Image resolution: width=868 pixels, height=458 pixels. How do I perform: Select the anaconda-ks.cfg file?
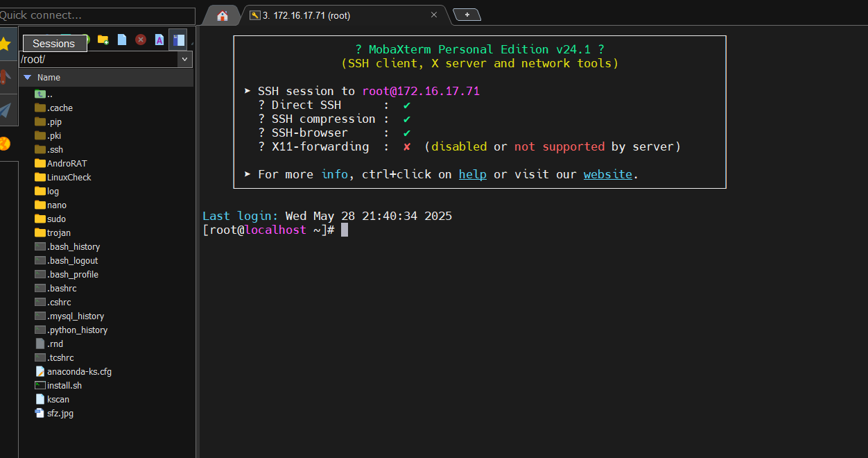[73, 371]
